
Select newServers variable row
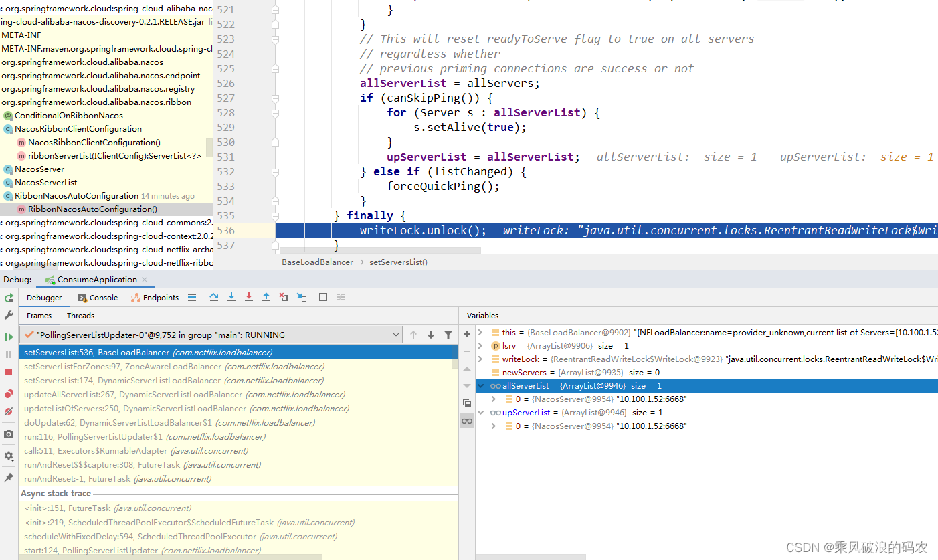(x=707, y=372)
